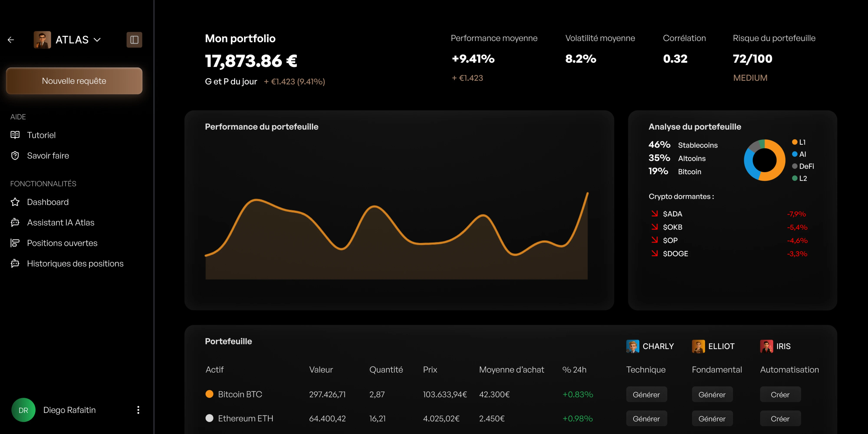
Task: Click the Historiques des positions icon
Action: (x=15, y=263)
